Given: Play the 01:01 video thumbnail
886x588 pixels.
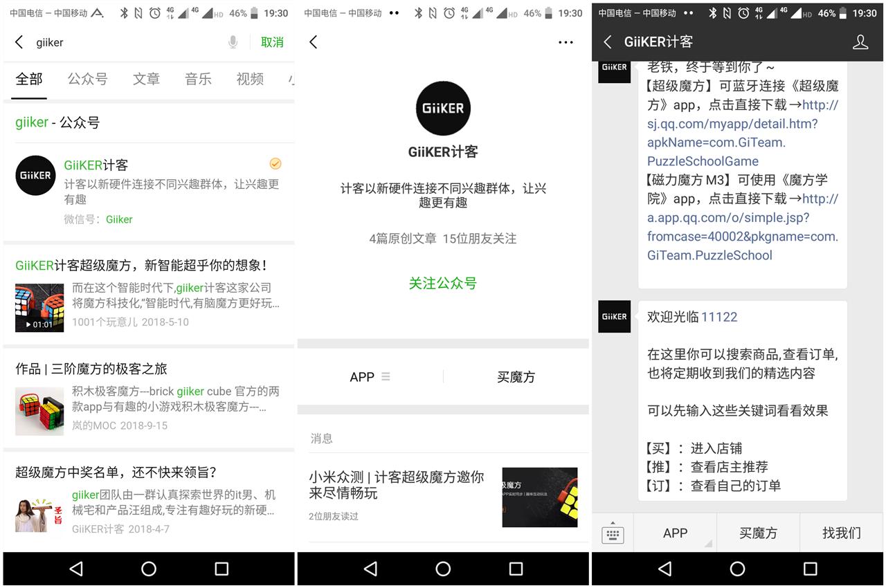Looking at the screenshot, I should tap(39, 307).
